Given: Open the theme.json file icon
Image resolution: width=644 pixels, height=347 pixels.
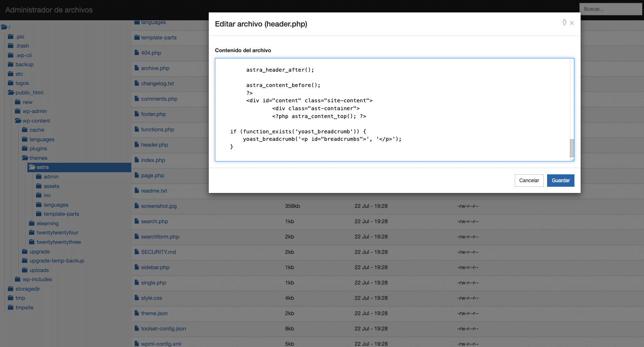Looking at the screenshot, I should tap(137, 313).
